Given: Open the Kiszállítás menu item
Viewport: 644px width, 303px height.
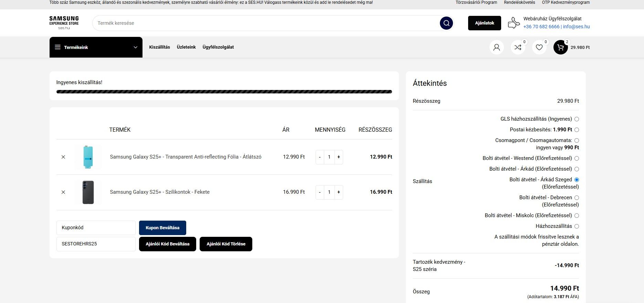Looking at the screenshot, I should pos(159,47).
